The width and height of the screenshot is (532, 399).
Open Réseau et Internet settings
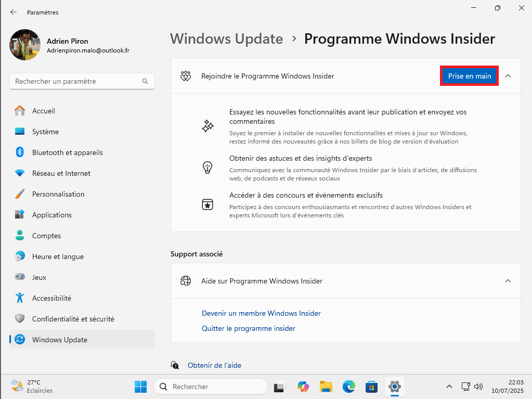point(82,173)
